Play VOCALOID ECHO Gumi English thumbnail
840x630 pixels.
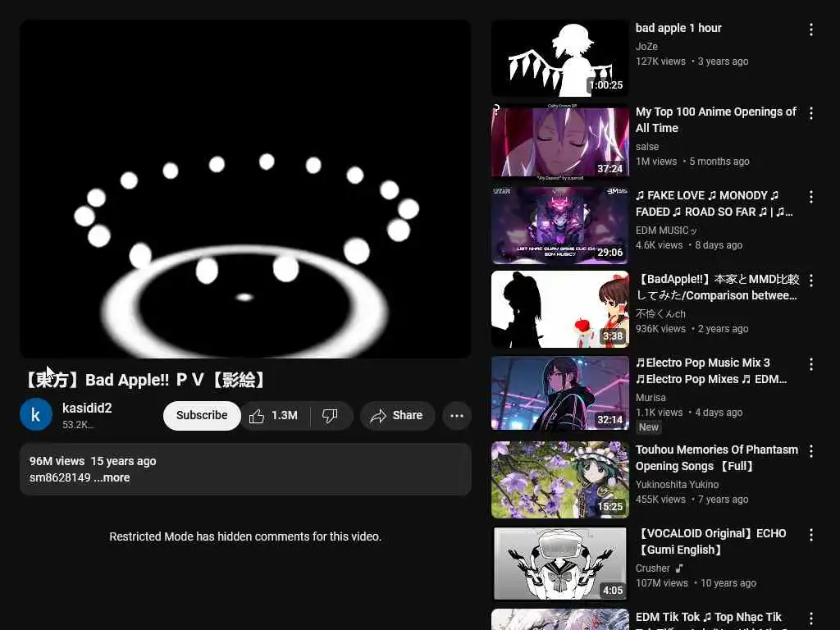point(559,564)
